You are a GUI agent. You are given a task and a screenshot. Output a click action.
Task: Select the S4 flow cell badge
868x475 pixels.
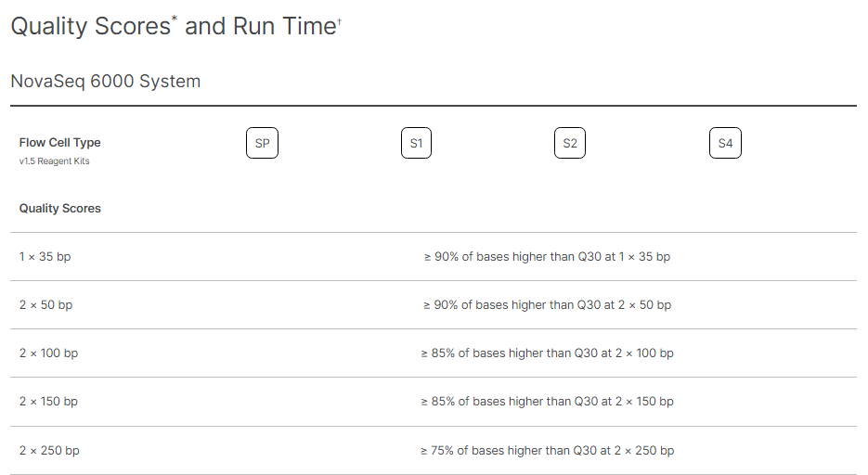pos(725,143)
